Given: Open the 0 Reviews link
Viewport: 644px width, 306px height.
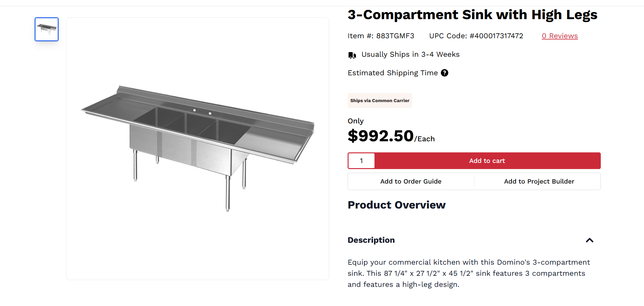Looking at the screenshot, I should tap(559, 36).
